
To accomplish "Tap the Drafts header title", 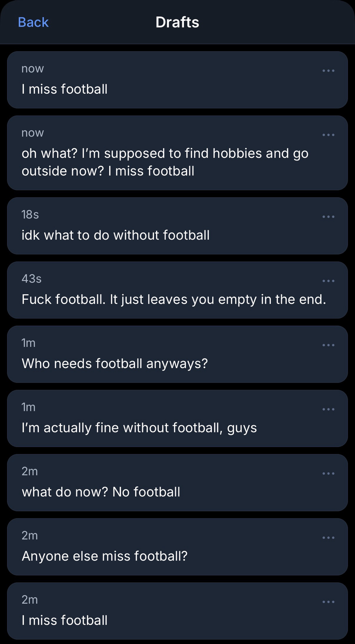I will (x=177, y=22).
